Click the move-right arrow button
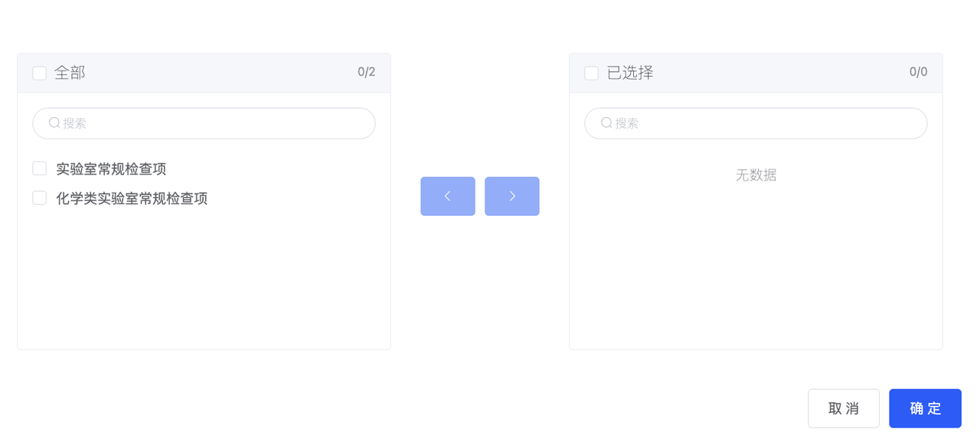 [x=512, y=197]
